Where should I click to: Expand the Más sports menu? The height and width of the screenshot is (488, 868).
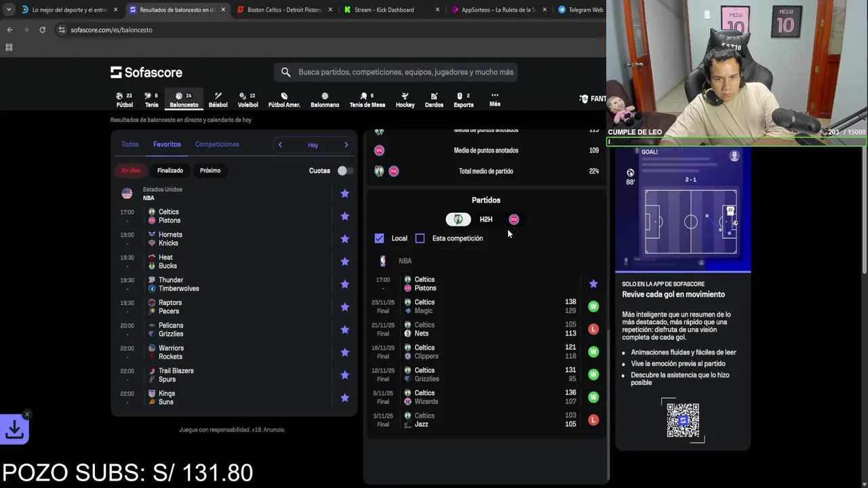tap(495, 100)
